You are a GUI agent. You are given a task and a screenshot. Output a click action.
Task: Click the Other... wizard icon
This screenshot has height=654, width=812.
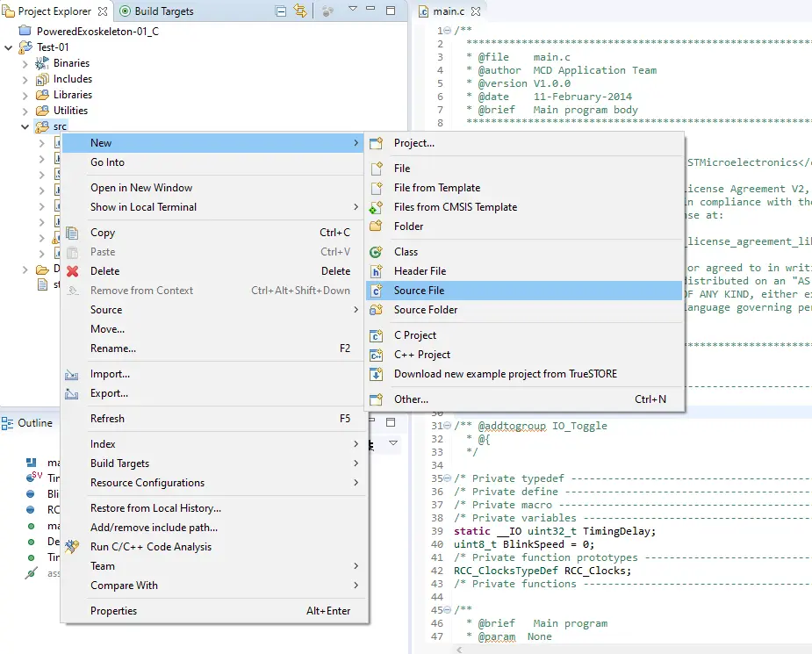pyautogui.click(x=376, y=399)
